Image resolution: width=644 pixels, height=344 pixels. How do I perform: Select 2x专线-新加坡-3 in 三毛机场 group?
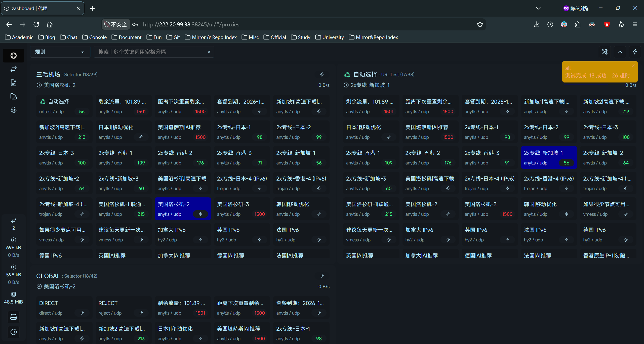pyautogui.click(x=123, y=183)
